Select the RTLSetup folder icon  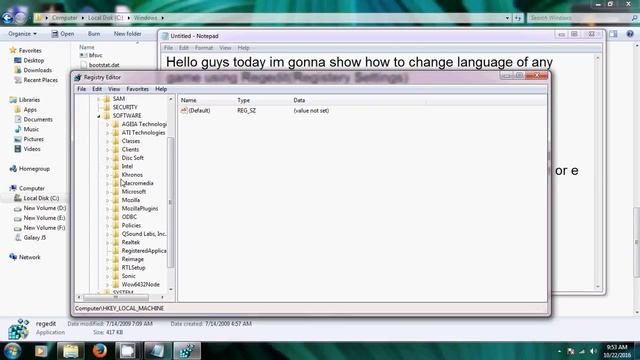(x=116, y=268)
